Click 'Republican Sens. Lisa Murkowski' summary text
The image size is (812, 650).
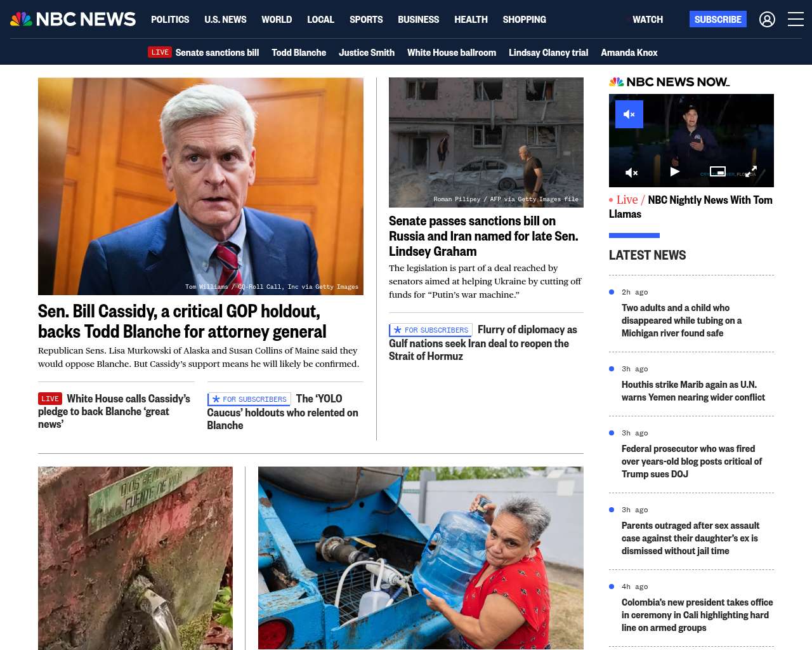(x=199, y=357)
